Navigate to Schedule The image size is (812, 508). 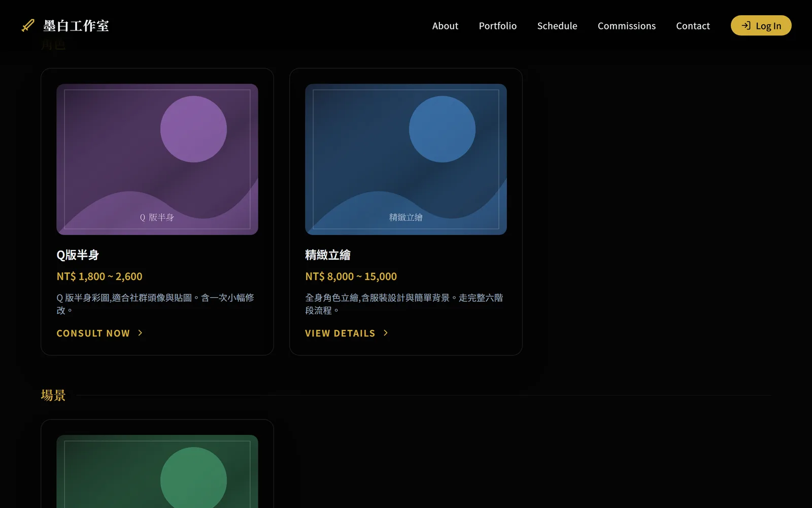click(x=557, y=26)
